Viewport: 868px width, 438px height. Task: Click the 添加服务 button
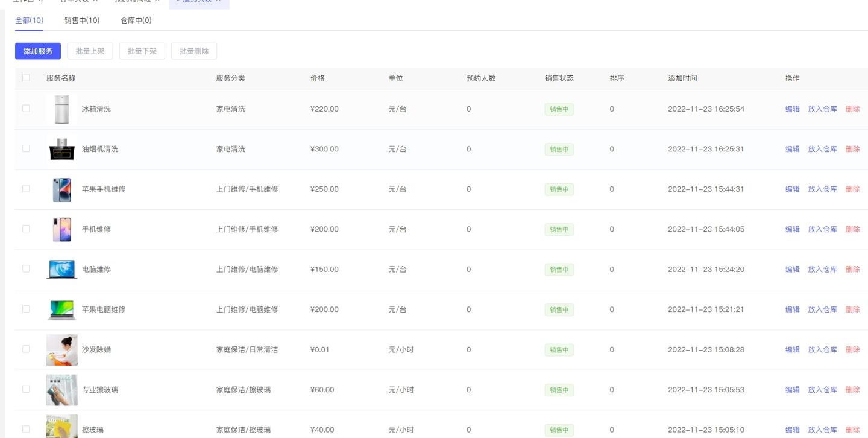click(x=38, y=51)
